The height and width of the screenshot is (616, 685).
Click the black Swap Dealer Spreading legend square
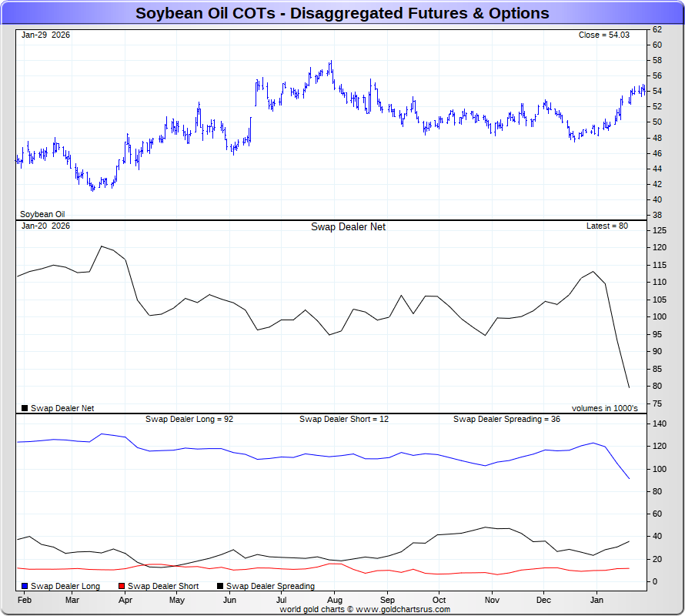pos(220,587)
